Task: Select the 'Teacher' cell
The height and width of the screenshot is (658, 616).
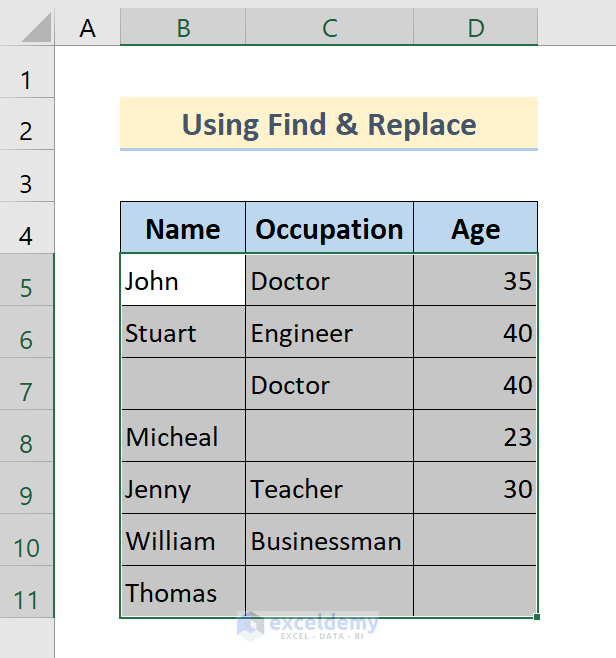Action: pyautogui.click(x=329, y=488)
